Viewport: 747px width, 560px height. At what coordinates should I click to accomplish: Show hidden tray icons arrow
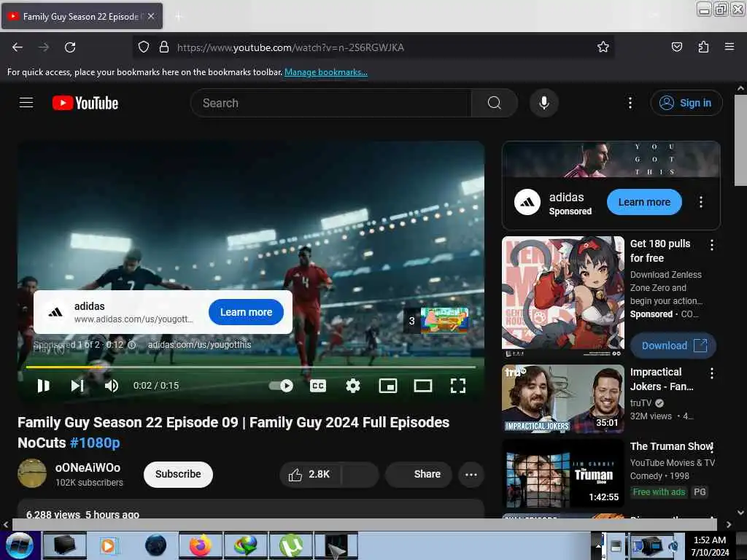coord(598,545)
